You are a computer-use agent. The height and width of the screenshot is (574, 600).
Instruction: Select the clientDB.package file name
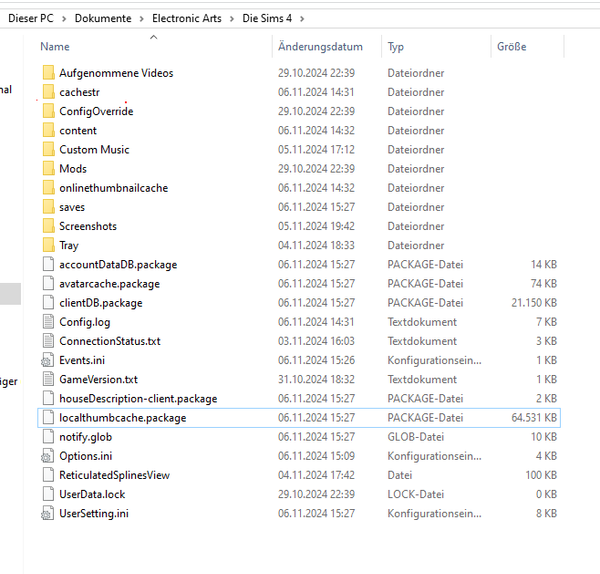coord(101,303)
